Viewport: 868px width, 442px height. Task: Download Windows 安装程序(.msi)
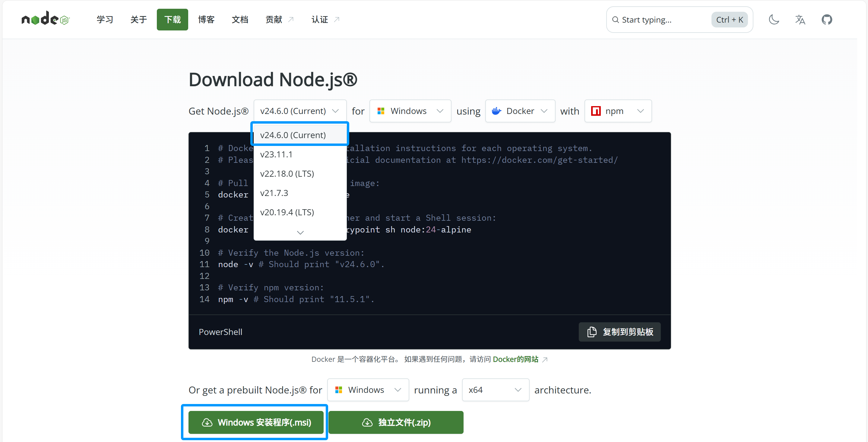tap(256, 422)
